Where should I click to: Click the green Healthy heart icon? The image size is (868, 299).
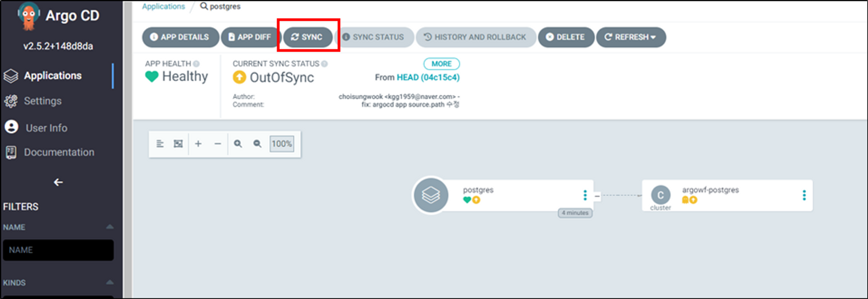151,77
